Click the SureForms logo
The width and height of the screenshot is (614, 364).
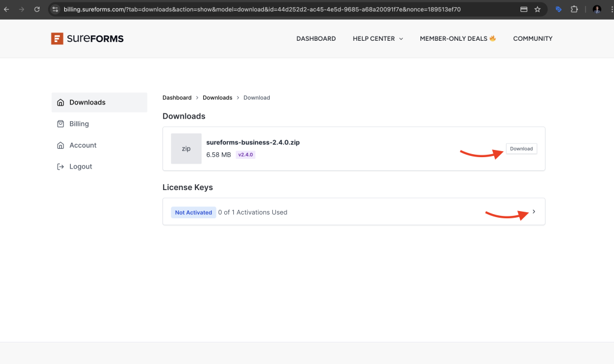88,38
